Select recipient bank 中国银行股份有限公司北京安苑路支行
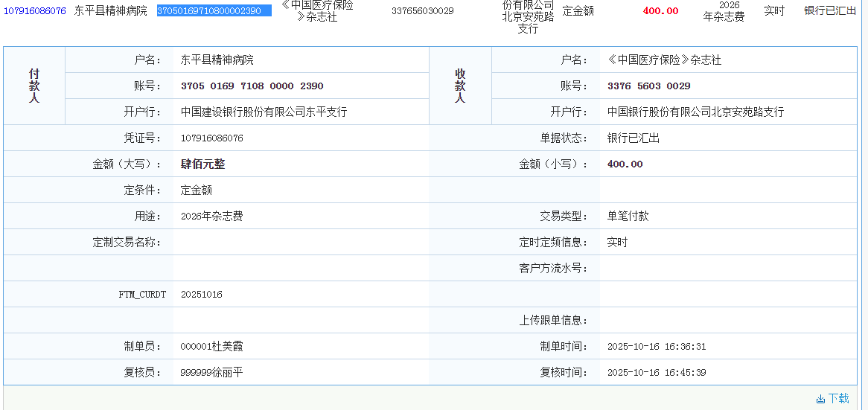The height and width of the screenshot is (410, 868). (x=695, y=112)
